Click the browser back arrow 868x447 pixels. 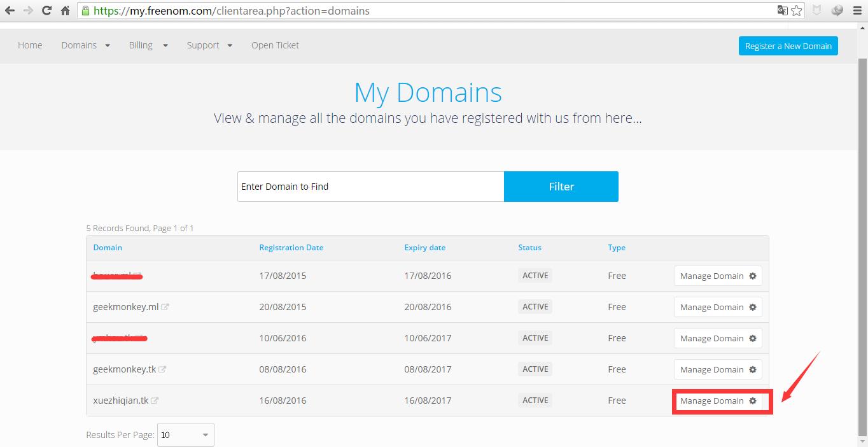(10, 11)
